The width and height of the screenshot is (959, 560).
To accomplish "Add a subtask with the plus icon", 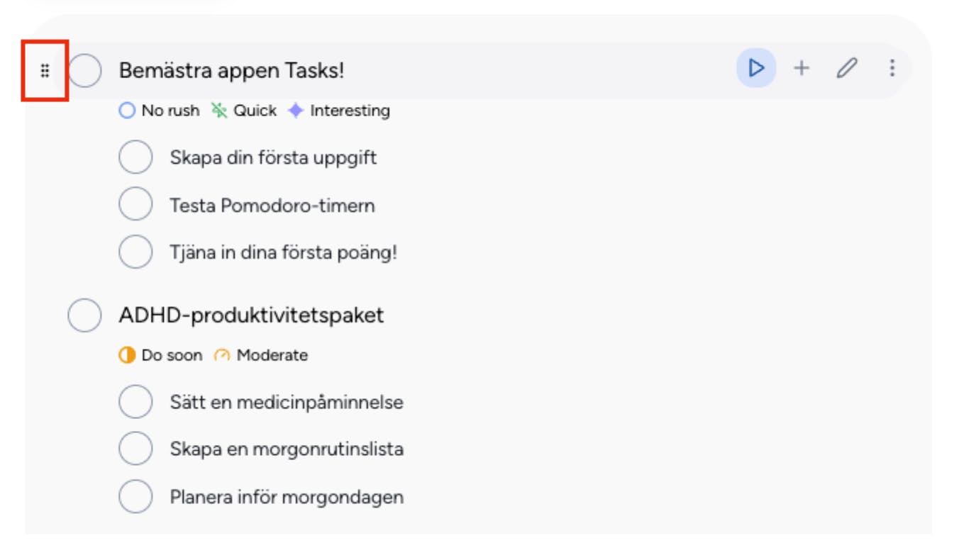I will pyautogui.click(x=802, y=68).
